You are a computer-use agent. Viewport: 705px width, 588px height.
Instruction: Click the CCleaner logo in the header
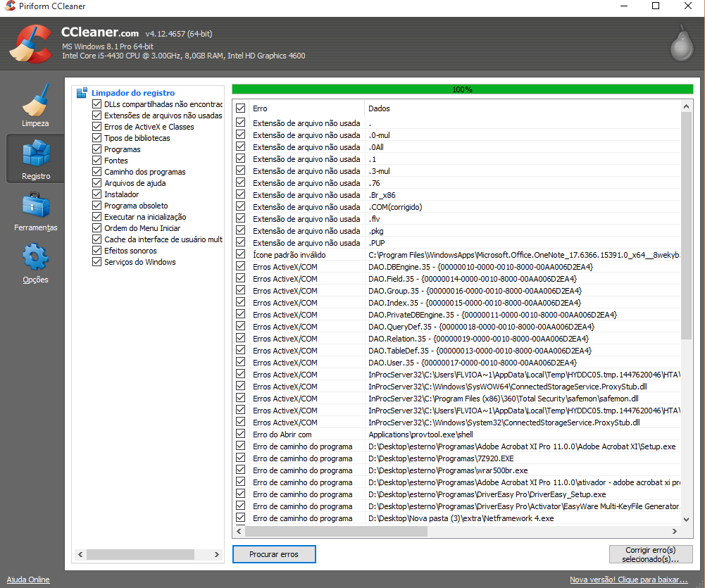click(x=32, y=44)
